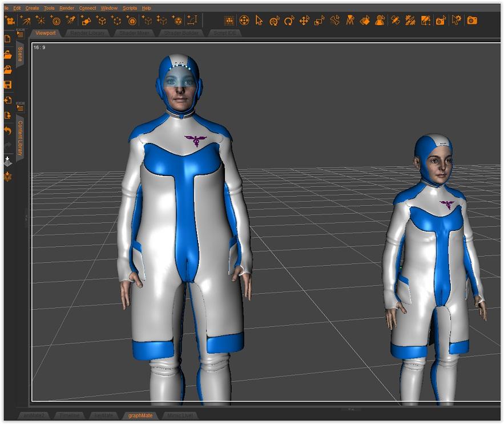
Task: Open the Render menu
Action: pyautogui.click(x=67, y=8)
